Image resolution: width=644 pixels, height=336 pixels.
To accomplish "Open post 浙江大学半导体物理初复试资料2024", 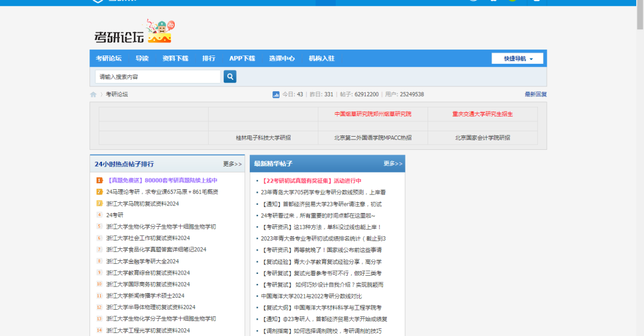I will pyautogui.click(x=151, y=307).
